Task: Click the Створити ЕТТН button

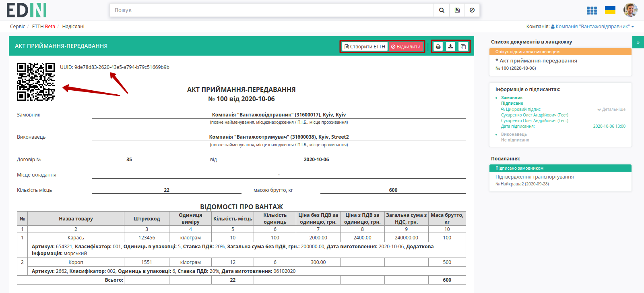Action: [365, 47]
